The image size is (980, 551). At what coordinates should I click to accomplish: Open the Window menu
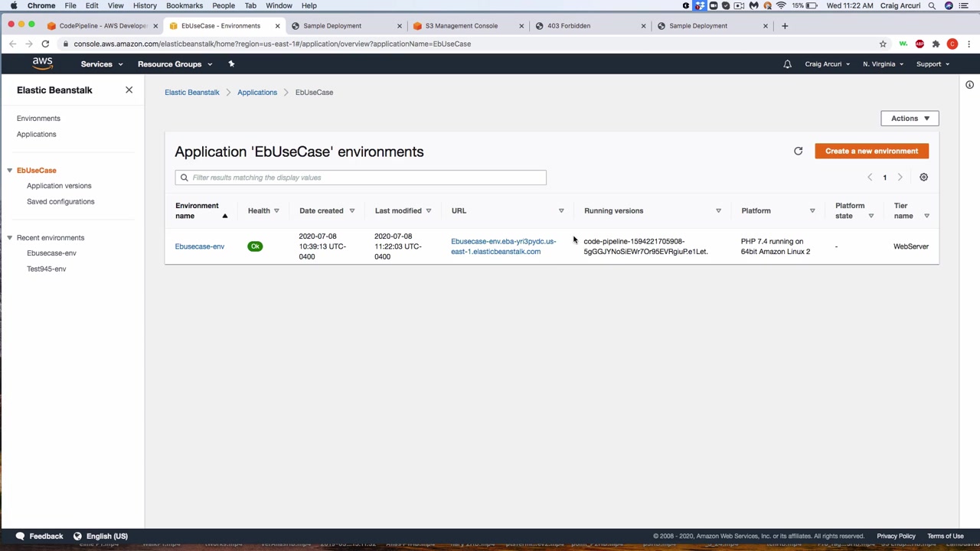pos(279,5)
